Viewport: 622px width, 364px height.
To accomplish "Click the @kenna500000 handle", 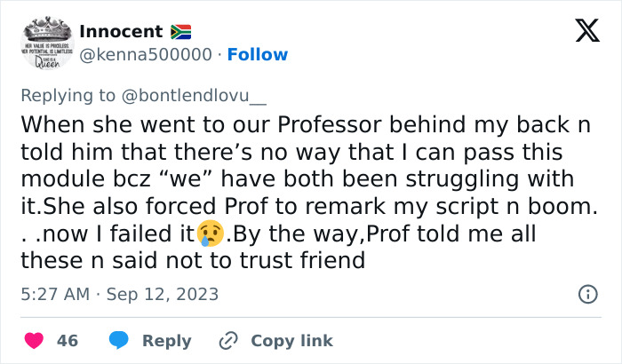I will coord(146,55).
